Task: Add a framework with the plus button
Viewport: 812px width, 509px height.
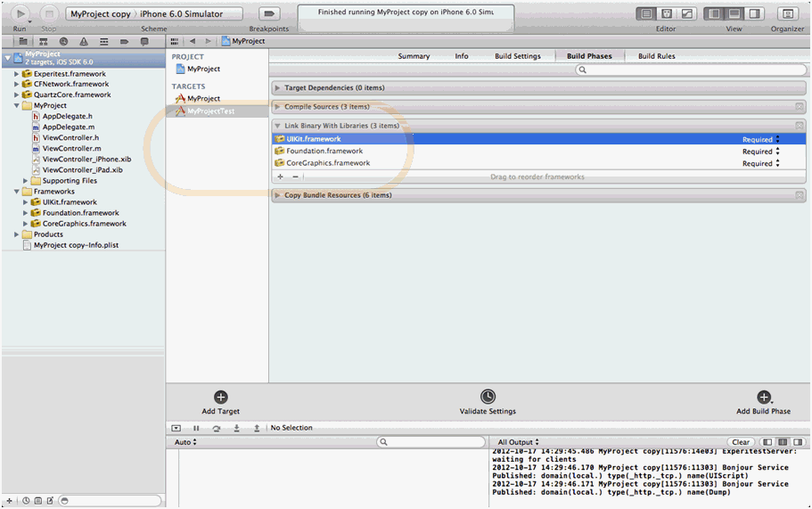Action: click(281, 177)
